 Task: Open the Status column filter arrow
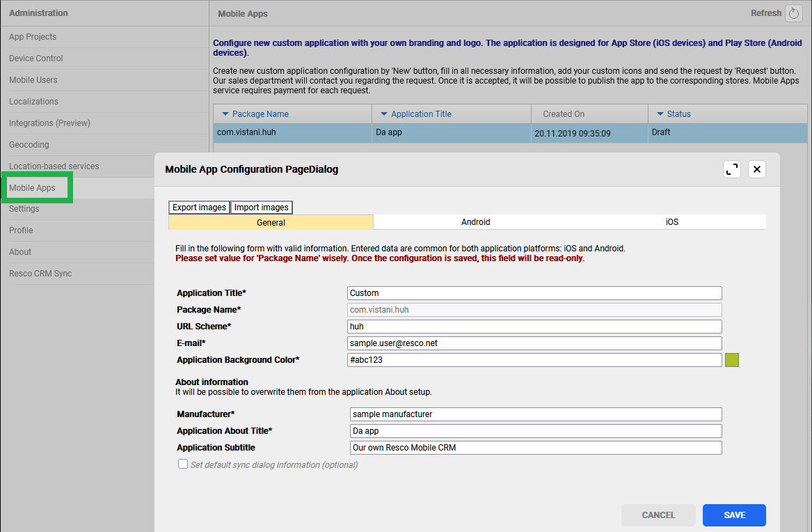click(660, 114)
